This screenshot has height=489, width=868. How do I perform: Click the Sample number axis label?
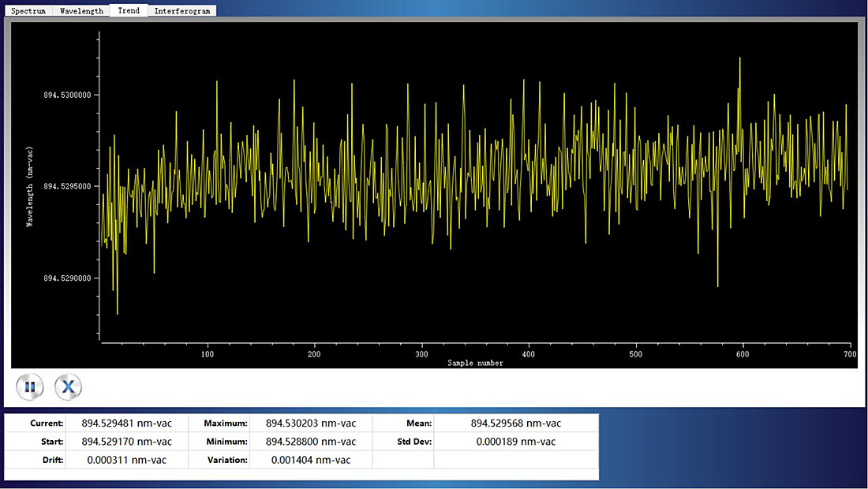pos(476,363)
